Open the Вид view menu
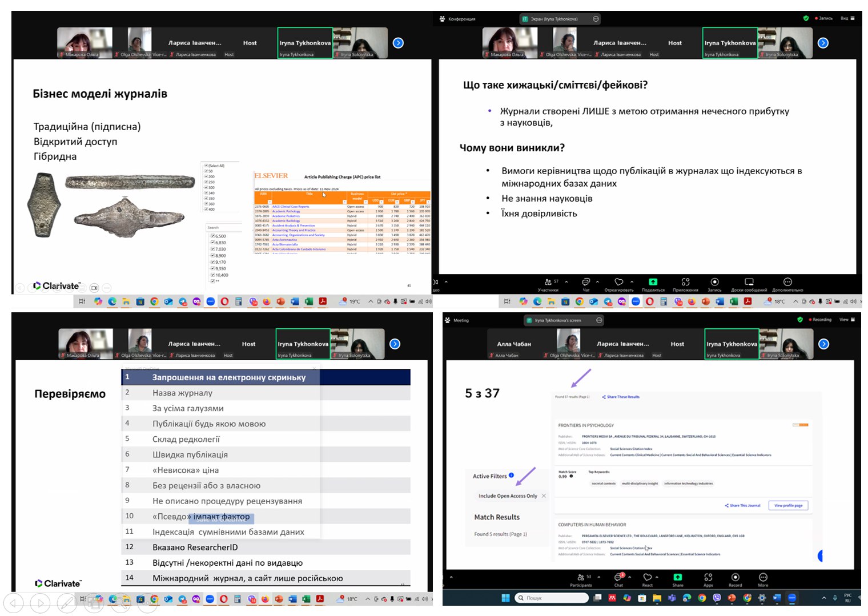 tap(847, 18)
